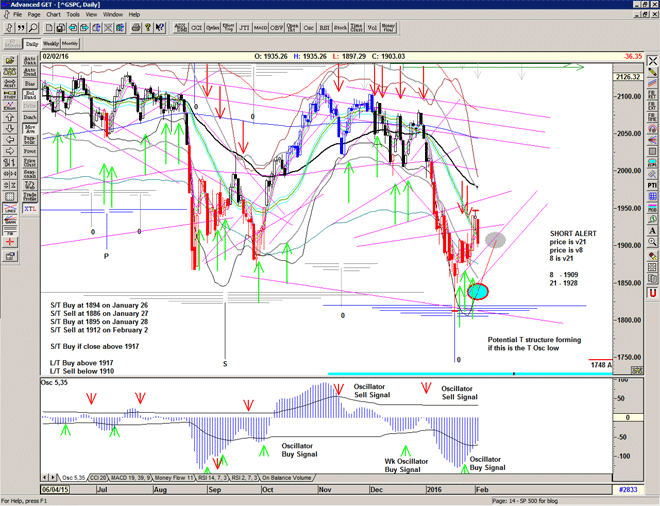Open the Chart menu
Screen dimensions: 660x506
click(53, 15)
